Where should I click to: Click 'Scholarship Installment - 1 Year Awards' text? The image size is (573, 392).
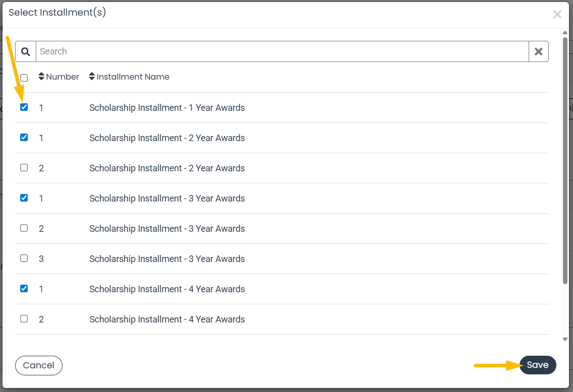167,108
